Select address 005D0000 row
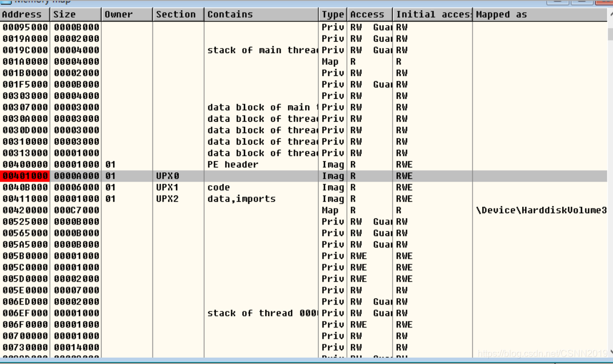The height and width of the screenshot is (364, 613). (304, 279)
